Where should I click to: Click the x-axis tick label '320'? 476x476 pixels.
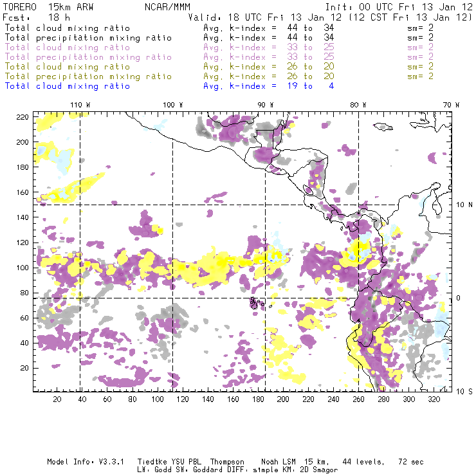434,399
